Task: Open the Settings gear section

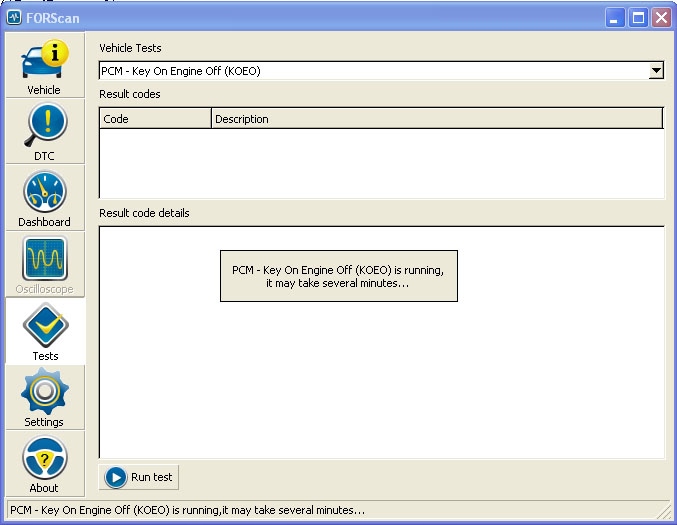Action: point(44,397)
